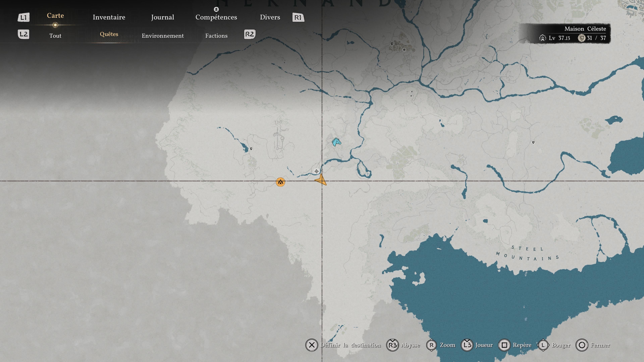The height and width of the screenshot is (362, 644).
Task: Click the circle button glyph
Action: [x=582, y=345]
